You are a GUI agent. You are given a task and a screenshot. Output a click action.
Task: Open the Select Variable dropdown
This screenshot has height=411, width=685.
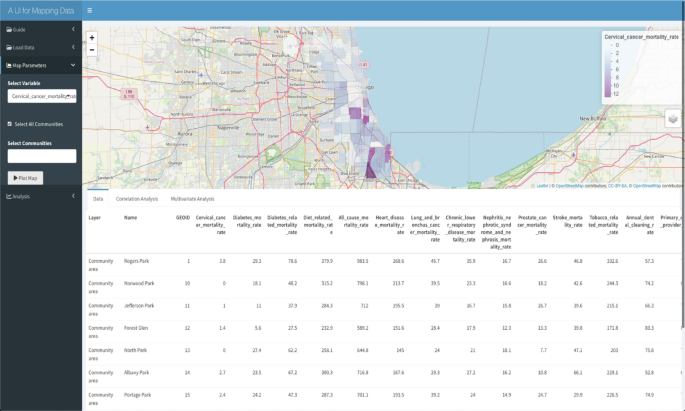tap(41, 96)
